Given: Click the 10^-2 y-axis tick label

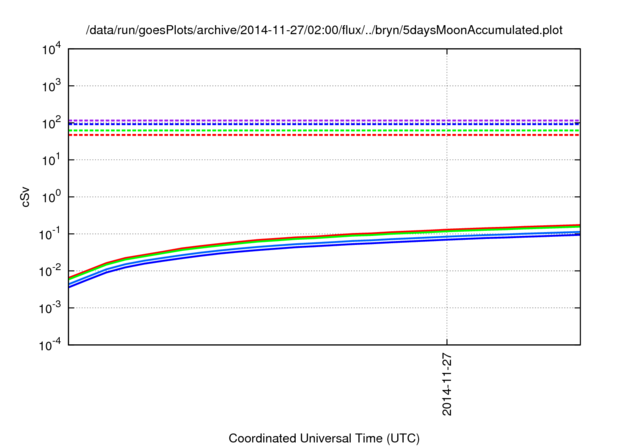Looking at the screenshot, I should [x=51, y=271].
